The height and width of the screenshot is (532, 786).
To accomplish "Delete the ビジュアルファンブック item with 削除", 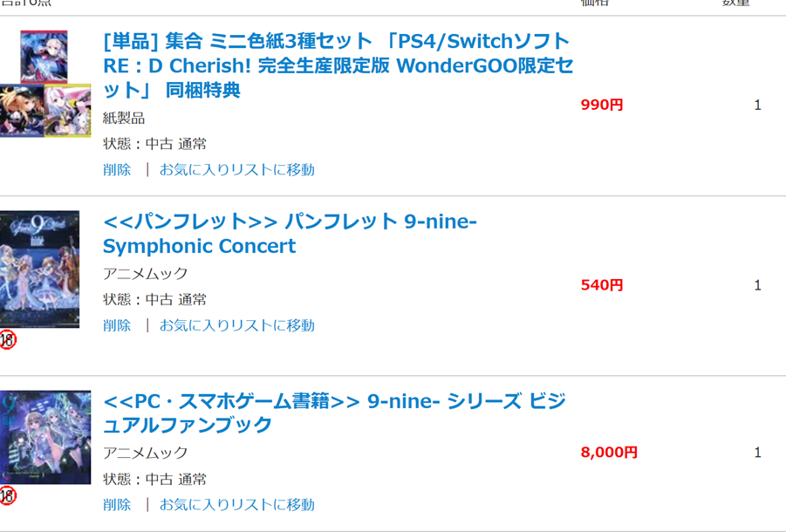I will [117, 504].
